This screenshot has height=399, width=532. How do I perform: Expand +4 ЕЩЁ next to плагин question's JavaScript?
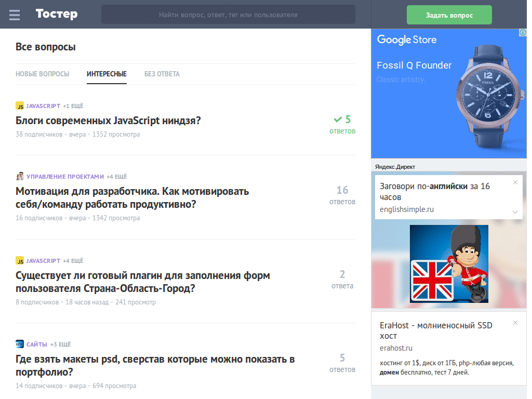click(x=73, y=261)
